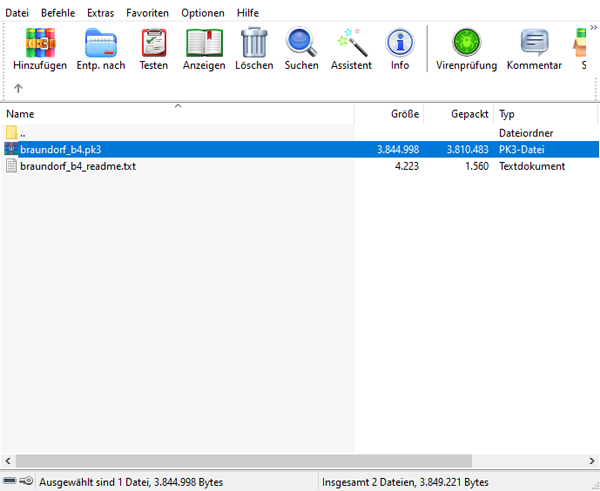
Task: Click the horizontal scrollbar right arrow
Action: 592,461
